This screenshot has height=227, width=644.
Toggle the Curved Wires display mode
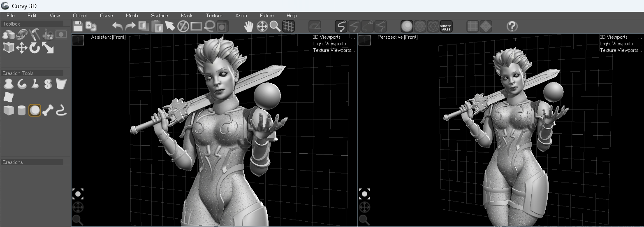point(446,26)
